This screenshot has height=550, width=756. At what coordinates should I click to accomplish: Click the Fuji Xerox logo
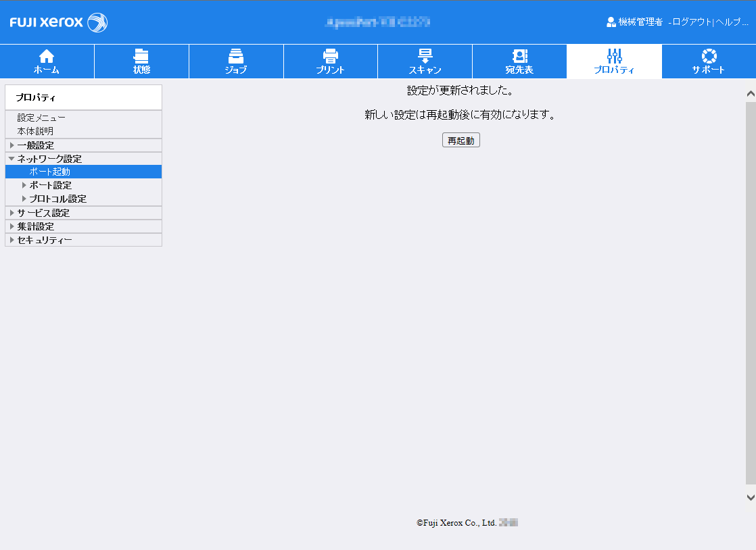coord(59,22)
